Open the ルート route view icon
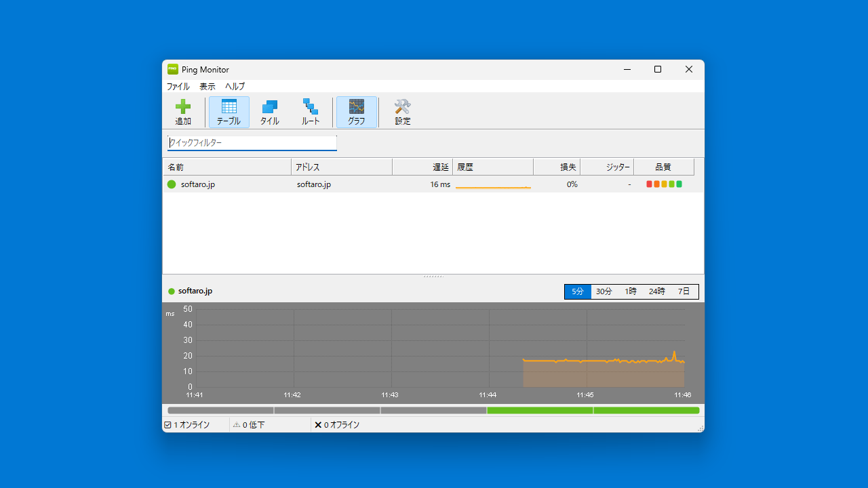Image resolution: width=868 pixels, height=488 pixels. [x=310, y=111]
